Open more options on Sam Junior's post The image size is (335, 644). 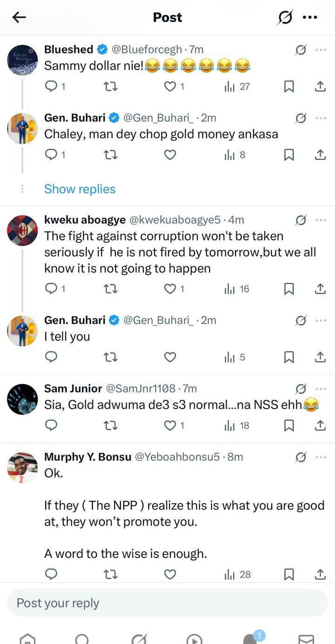point(321,388)
